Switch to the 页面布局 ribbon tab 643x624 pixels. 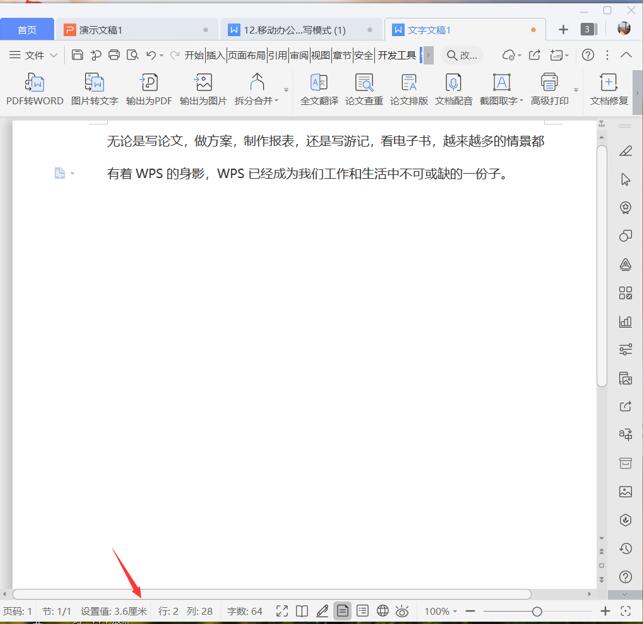point(246,55)
